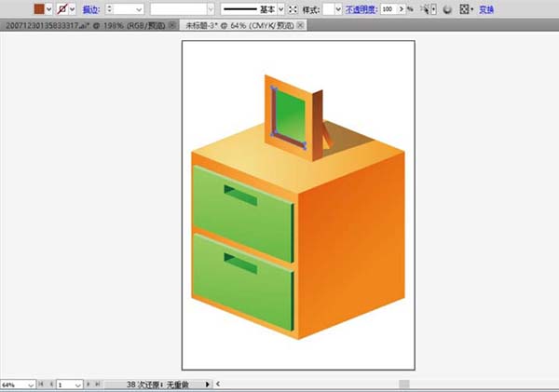559x392 pixels.
Task: Open the status bar options arrow
Action: (208, 385)
